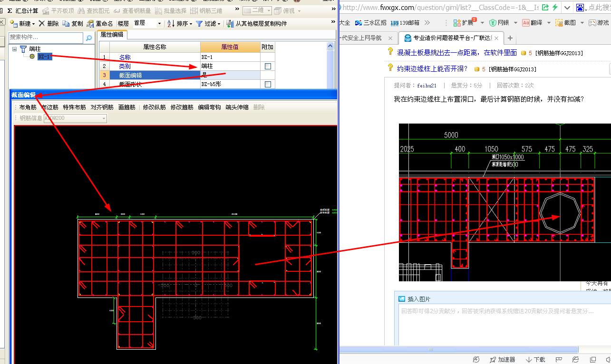Open question link 混凝土板悬挑出去一点距离
This screenshot has height=364, width=611.
point(457,53)
